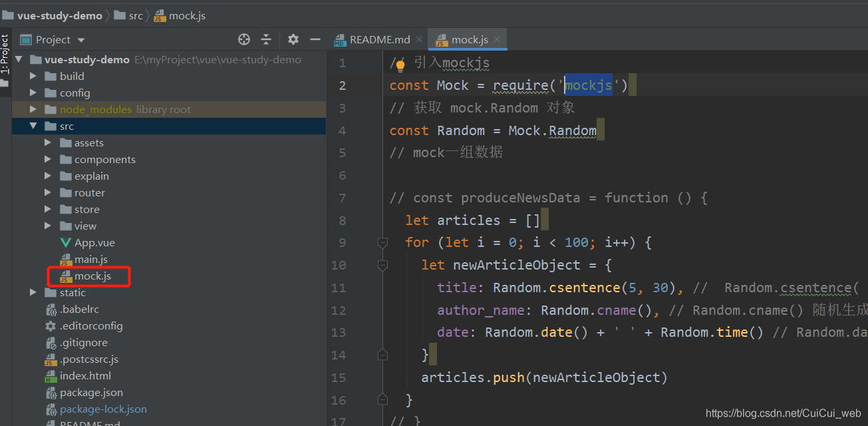This screenshot has height=426, width=868.
Task: Select mock.js in the project tree
Action: coord(92,276)
